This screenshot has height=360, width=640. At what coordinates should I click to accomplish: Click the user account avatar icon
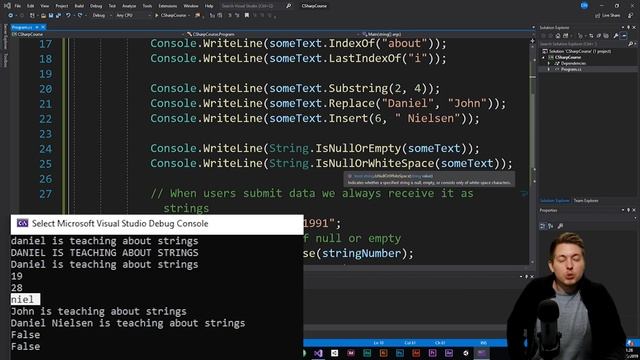[584, 5]
